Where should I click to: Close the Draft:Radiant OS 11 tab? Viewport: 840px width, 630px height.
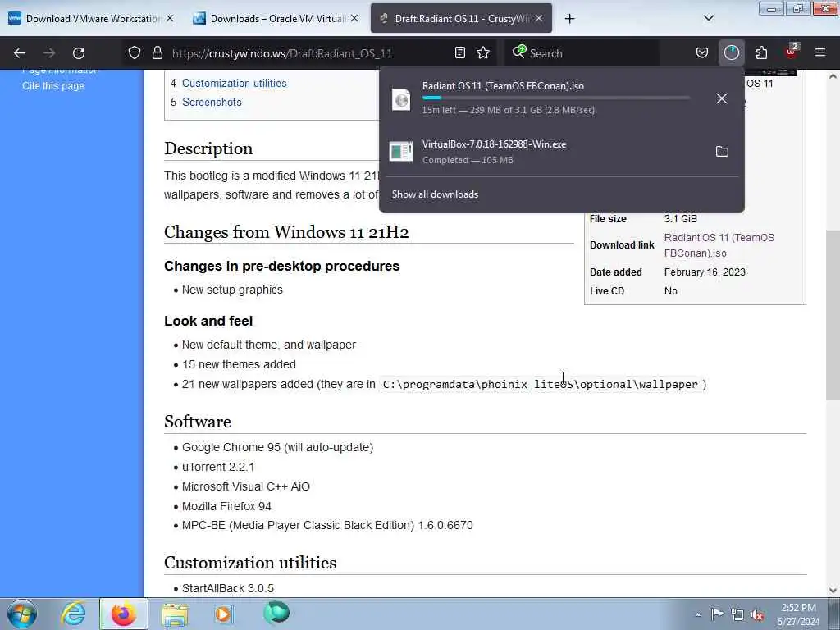539,18
